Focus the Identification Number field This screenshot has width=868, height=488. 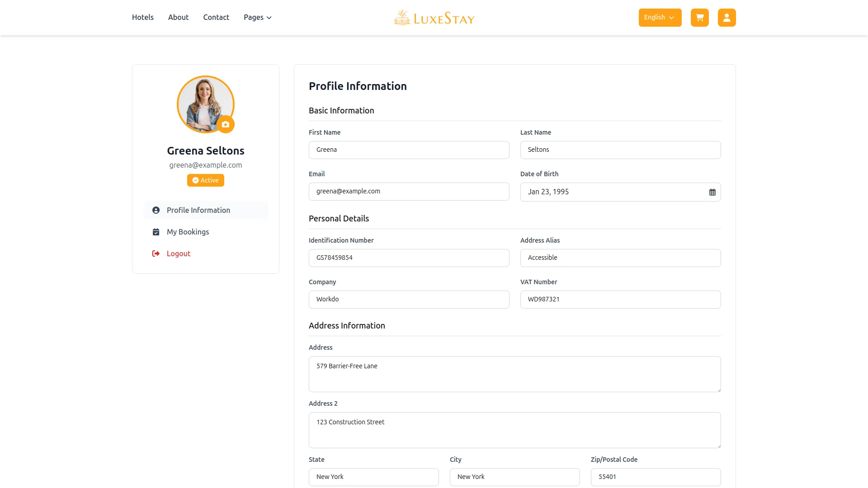point(409,258)
